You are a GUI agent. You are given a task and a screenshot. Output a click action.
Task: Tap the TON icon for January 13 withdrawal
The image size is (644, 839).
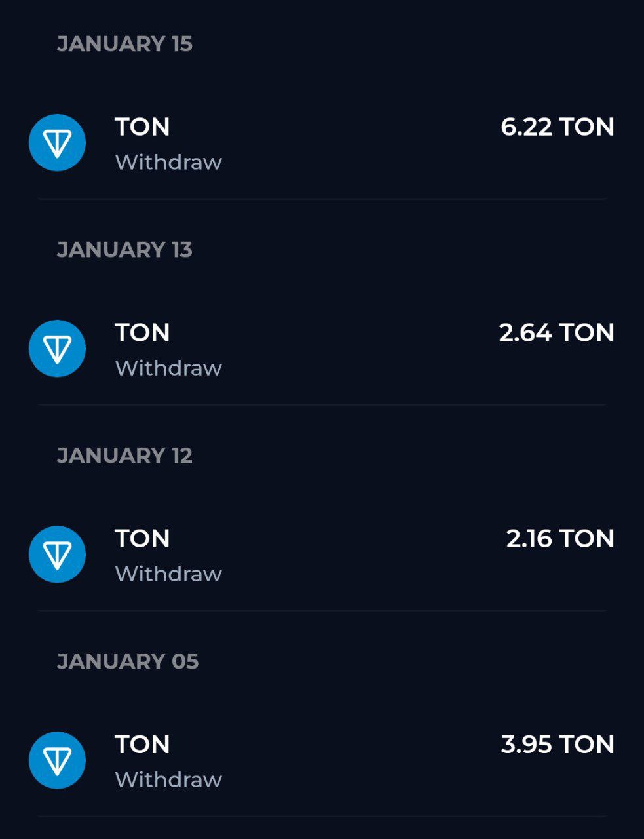[x=57, y=349]
